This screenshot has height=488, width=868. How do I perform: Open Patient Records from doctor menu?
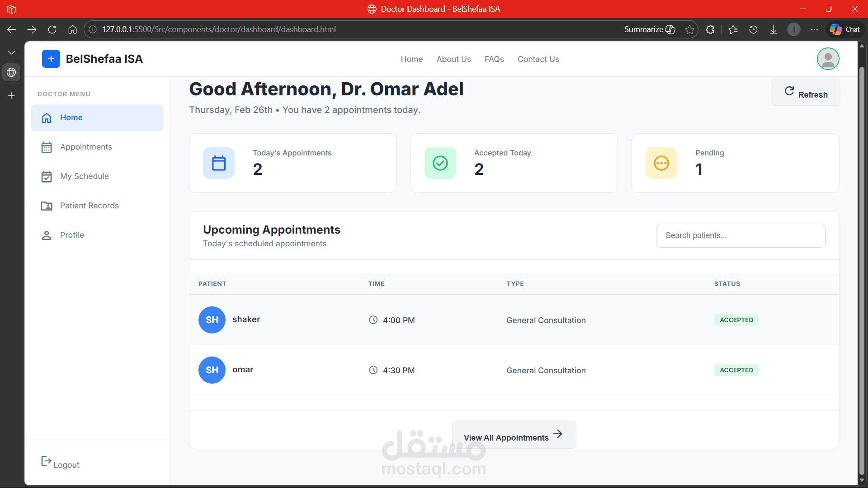coord(89,206)
